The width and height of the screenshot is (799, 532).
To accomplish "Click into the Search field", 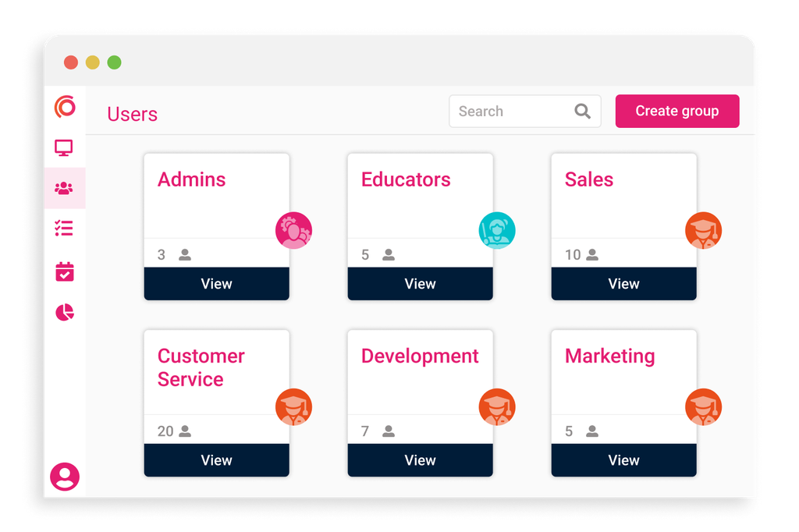I will [x=507, y=111].
